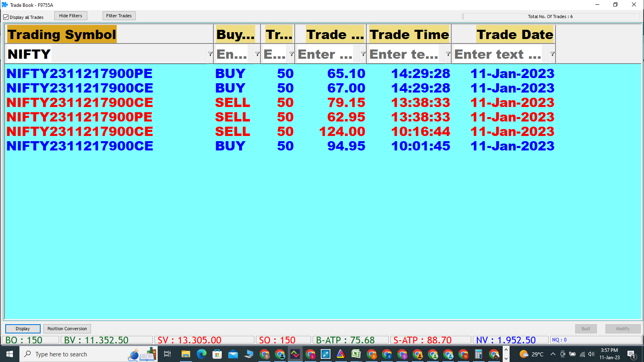Click the SO : 150 status field
644x362 pixels.
(x=283, y=340)
